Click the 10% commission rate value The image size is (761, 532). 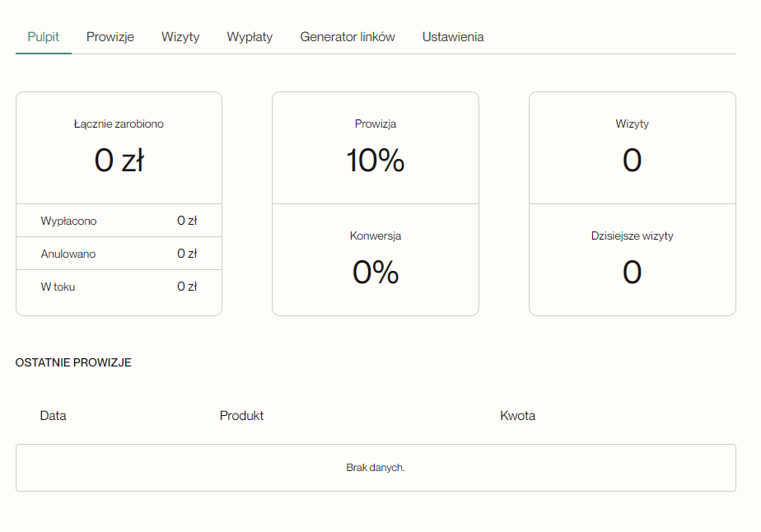coord(376,160)
